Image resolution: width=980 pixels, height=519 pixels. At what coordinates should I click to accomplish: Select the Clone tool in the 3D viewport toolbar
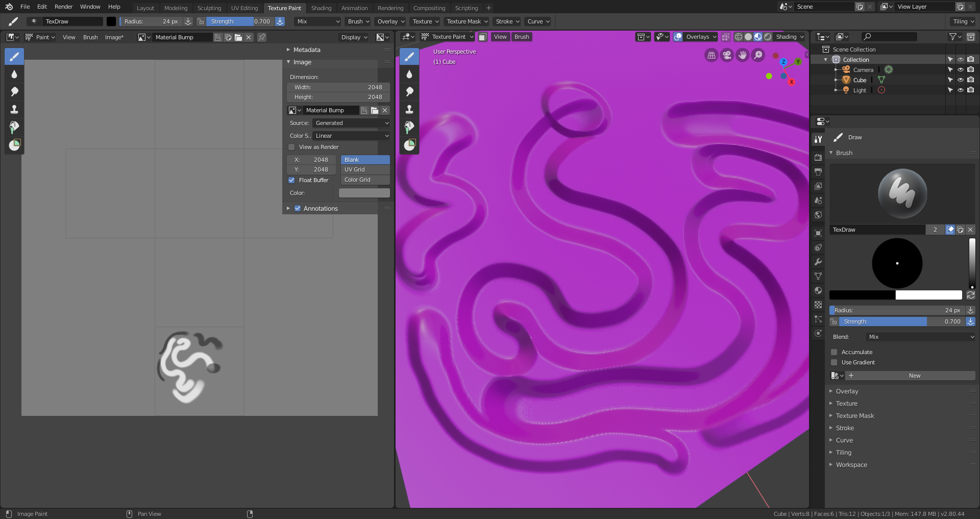click(409, 109)
